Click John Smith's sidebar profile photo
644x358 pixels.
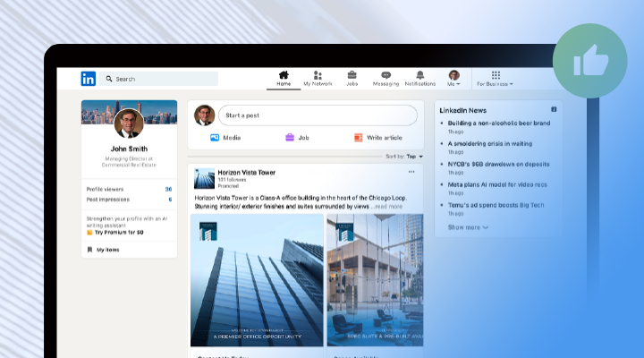click(129, 124)
